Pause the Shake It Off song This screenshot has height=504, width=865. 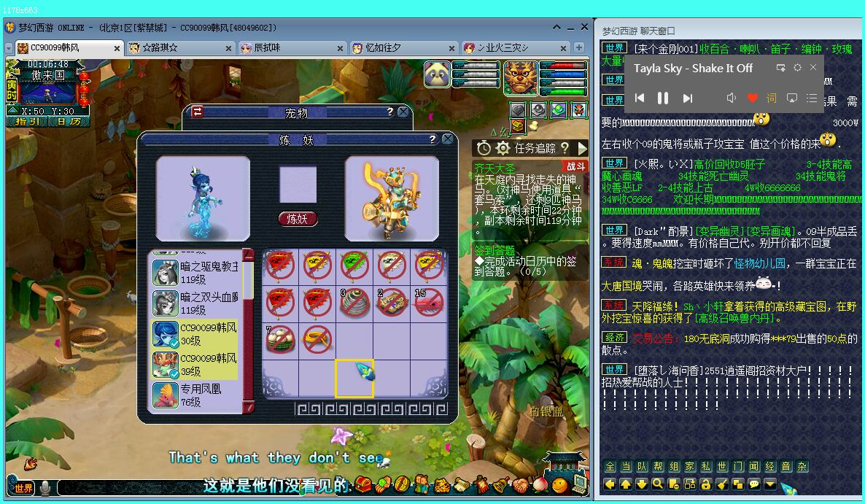pyautogui.click(x=662, y=98)
